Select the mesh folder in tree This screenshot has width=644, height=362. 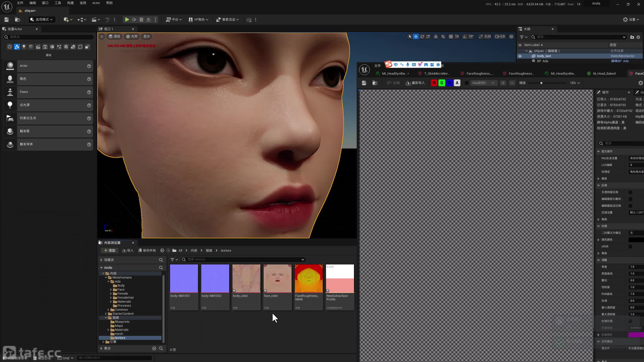(119, 334)
